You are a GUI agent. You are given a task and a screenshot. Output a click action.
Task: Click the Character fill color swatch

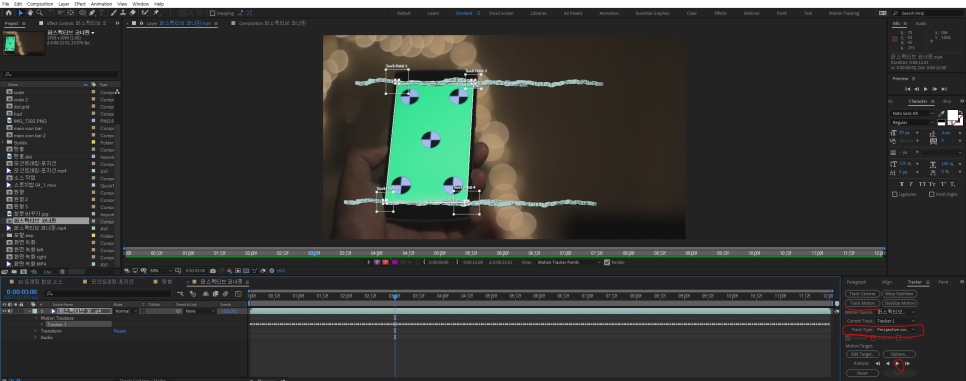[x=952, y=115]
